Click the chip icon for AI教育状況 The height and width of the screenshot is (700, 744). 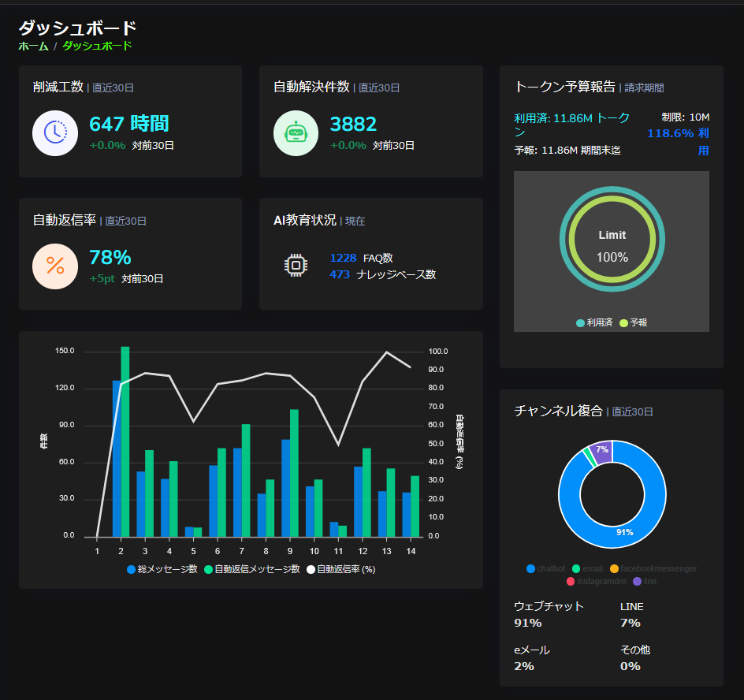pos(296,266)
